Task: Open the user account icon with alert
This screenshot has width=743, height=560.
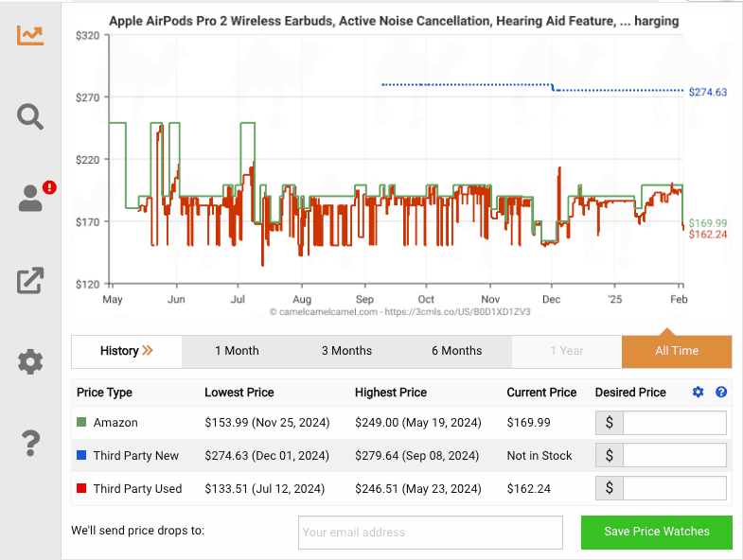Action: pos(31,198)
